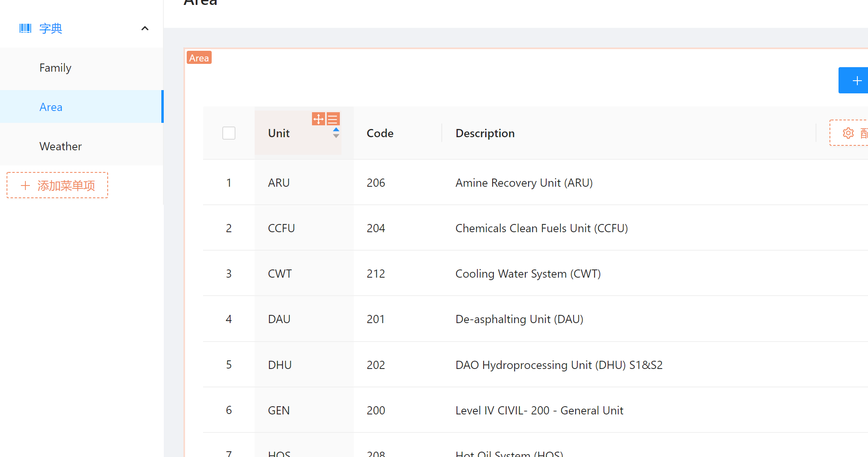Open the orange gear configuration icon

[848, 133]
